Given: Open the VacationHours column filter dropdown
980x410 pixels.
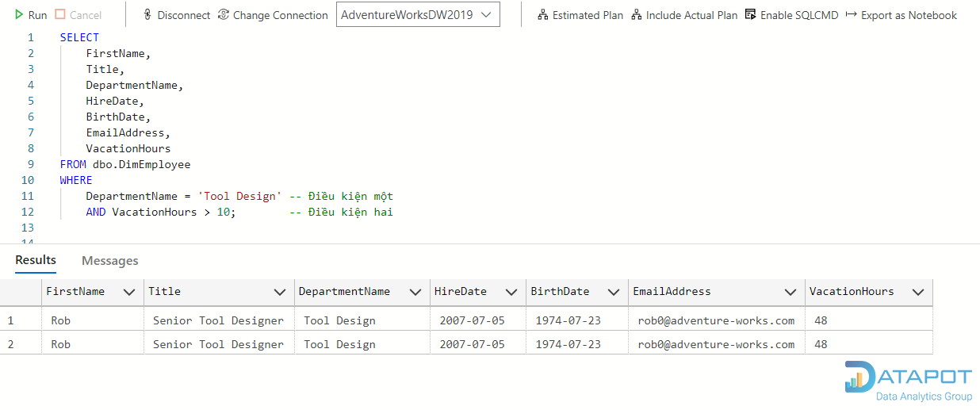Looking at the screenshot, I should point(918,292).
